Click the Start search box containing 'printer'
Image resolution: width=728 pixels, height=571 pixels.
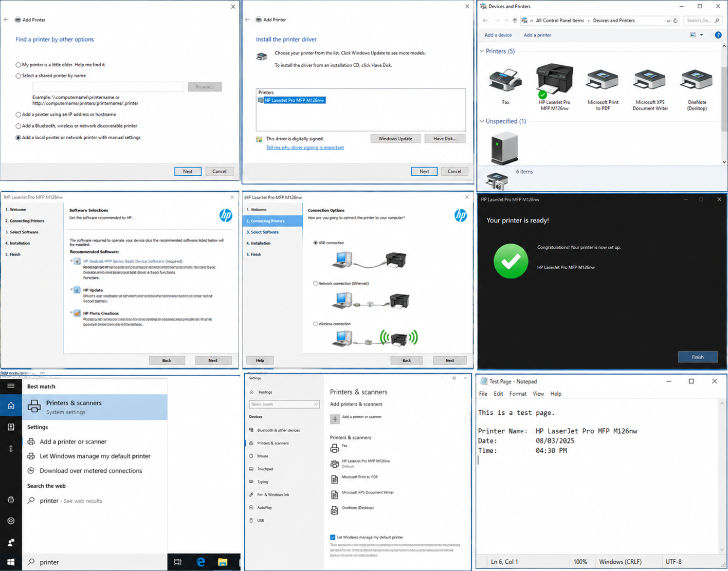point(95,562)
